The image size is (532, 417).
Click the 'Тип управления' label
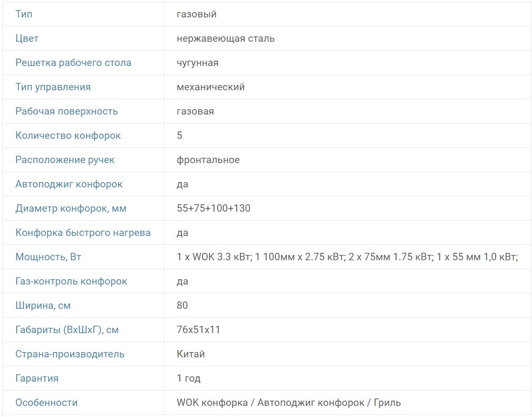(x=53, y=87)
